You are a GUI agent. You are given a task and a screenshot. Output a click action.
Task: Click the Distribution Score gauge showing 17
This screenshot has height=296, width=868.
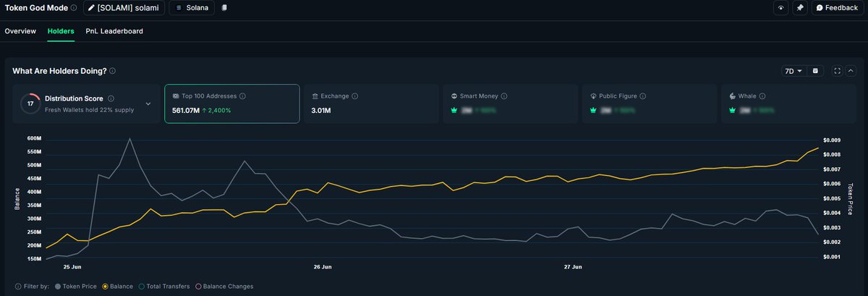30,103
